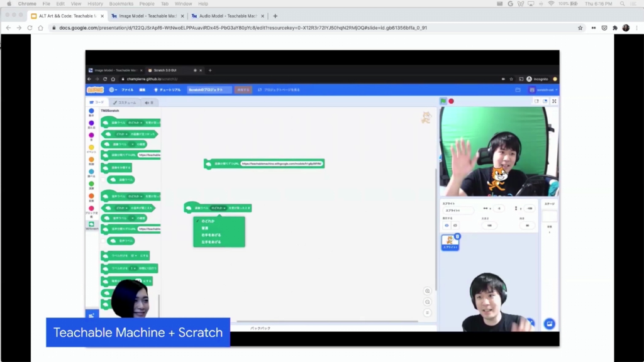The height and width of the screenshot is (362, 644).
Task: Open the Bookmarks menu in macOS menu bar
Action: coord(121,4)
